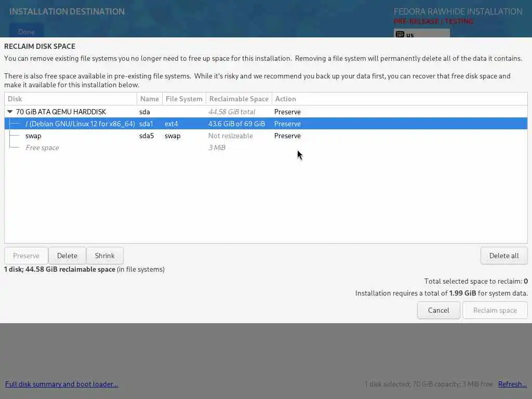The height and width of the screenshot is (399, 532).
Task: Click the sda1 name cell
Action: point(146,124)
